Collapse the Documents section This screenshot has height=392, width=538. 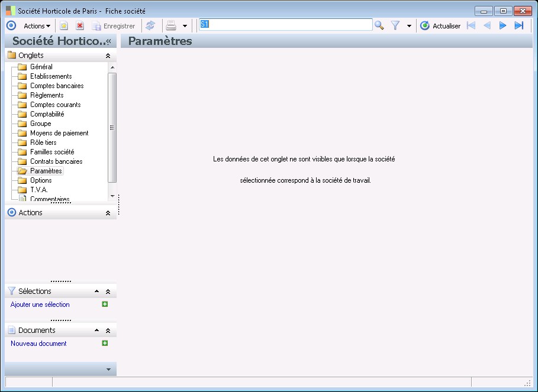click(x=108, y=331)
